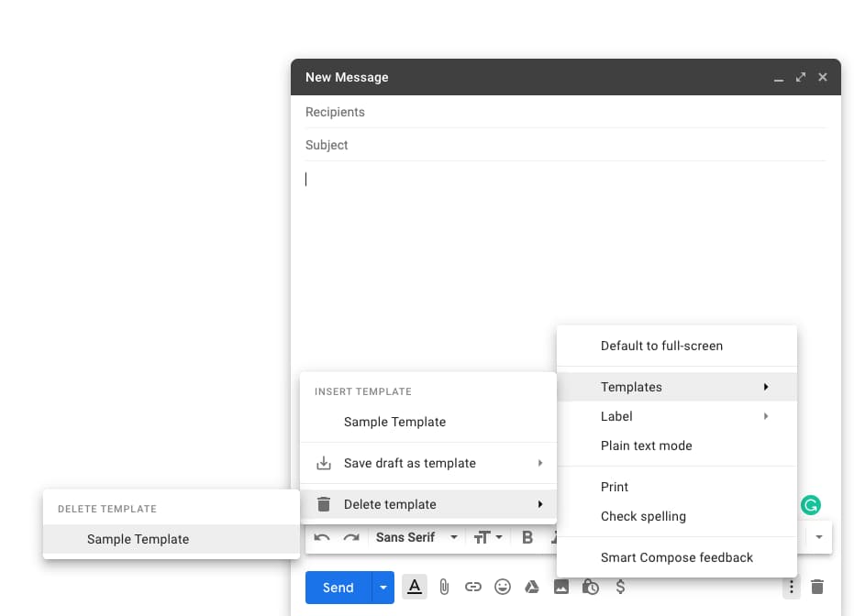Open the formatting options icon

(414, 587)
